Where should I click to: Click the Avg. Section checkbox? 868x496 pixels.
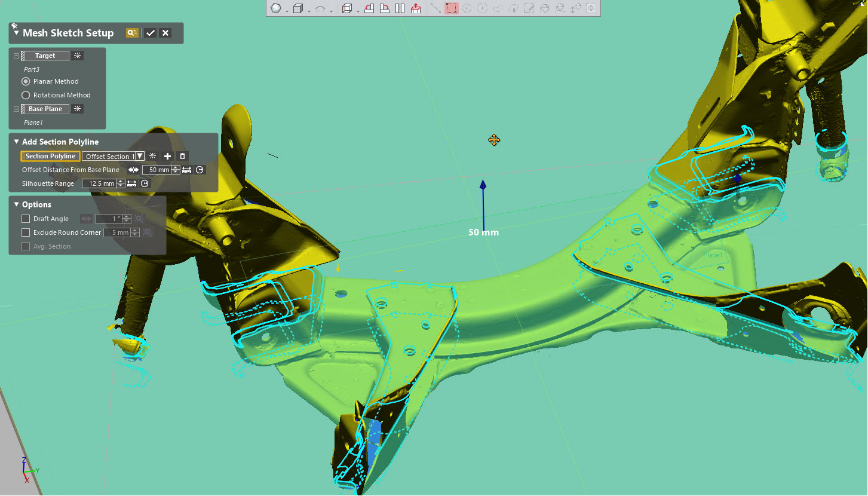(x=26, y=246)
